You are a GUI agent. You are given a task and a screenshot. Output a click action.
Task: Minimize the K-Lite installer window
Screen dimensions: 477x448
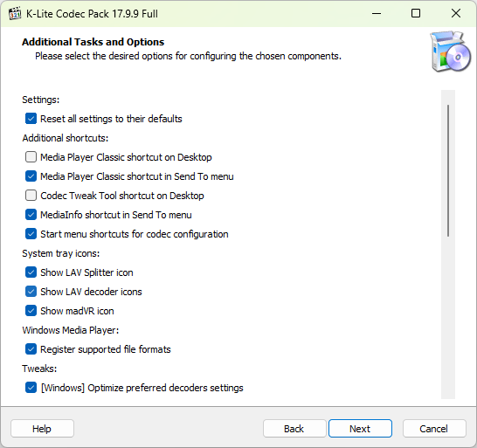(377, 13)
